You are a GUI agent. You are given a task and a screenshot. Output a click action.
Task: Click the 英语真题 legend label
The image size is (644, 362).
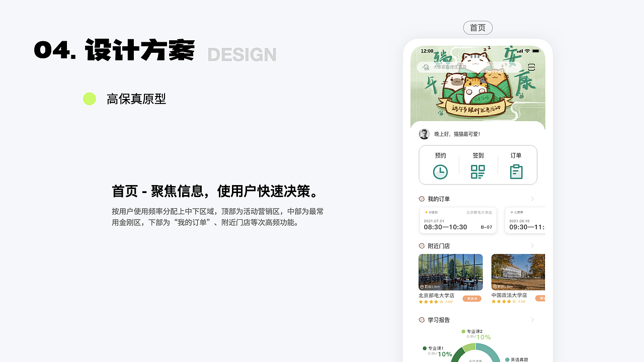519,359
